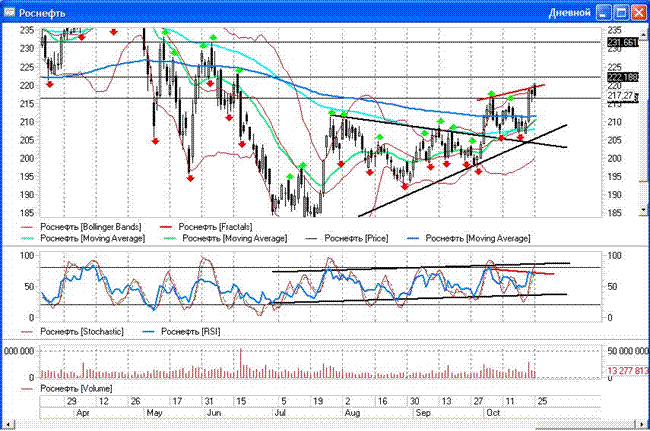
Task: Click the Роснефть window title text
Action: (x=42, y=13)
